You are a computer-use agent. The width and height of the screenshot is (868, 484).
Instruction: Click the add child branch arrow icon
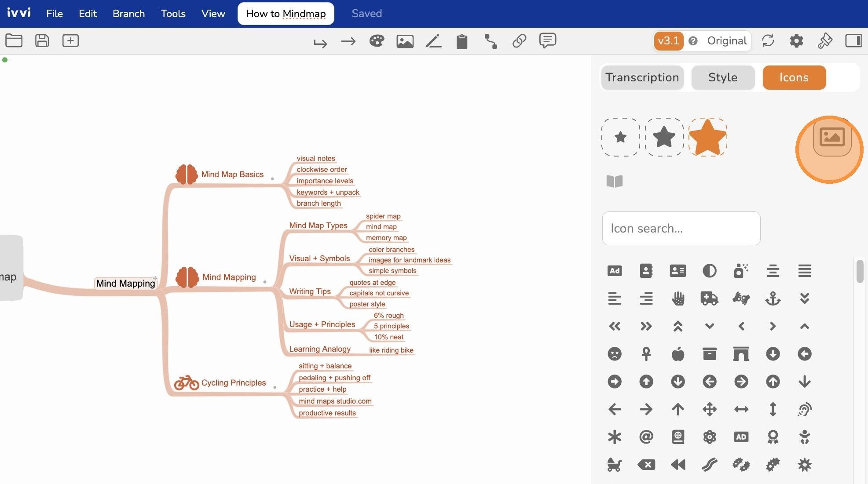tap(320, 43)
